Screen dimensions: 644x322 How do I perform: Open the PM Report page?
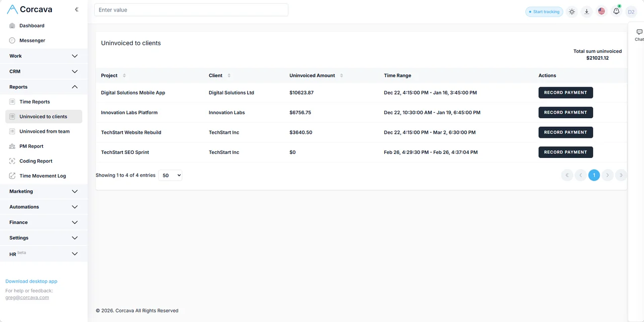(x=31, y=146)
